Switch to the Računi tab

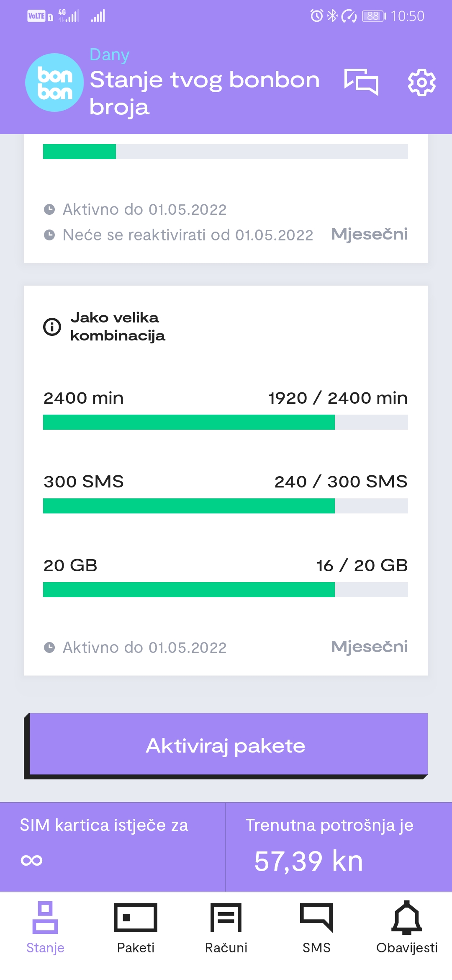point(226,927)
